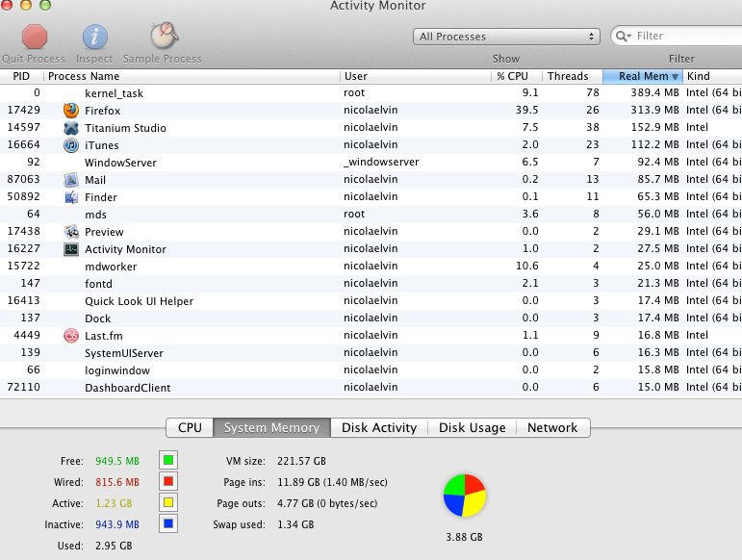The image size is (742, 560).
Task: Open the Disk Activity tab
Action: point(379,427)
